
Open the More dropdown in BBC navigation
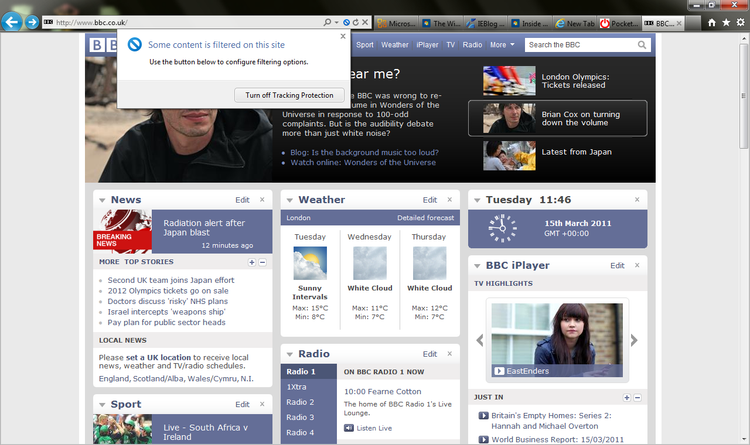(x=502, y=45)
